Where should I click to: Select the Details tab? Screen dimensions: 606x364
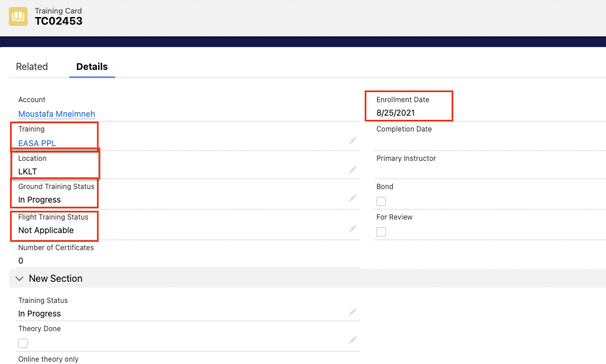pos(92,66)
